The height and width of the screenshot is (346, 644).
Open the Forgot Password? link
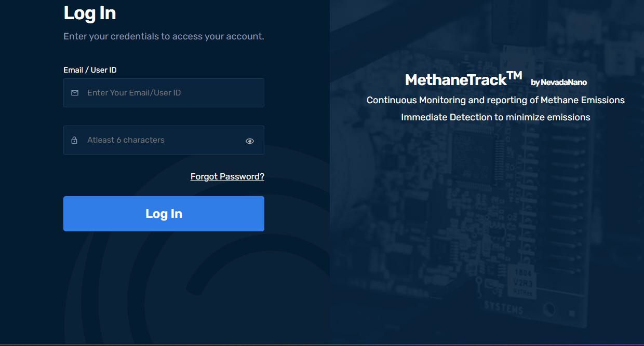tap(227, 176)
